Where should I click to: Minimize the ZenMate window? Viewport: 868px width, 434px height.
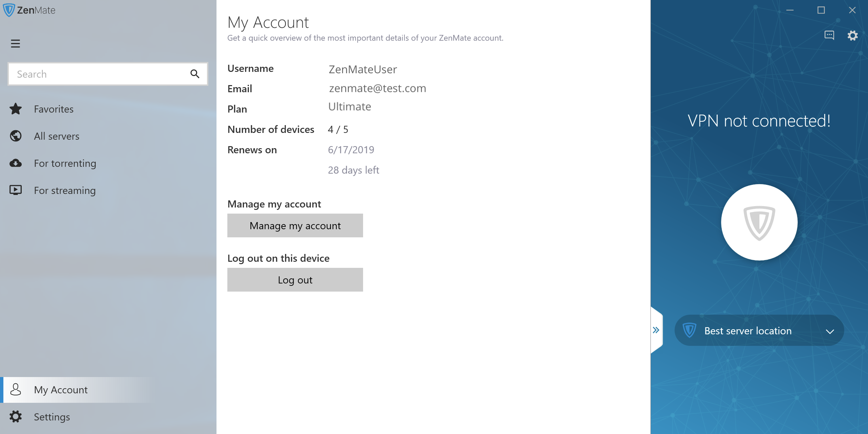790,10
